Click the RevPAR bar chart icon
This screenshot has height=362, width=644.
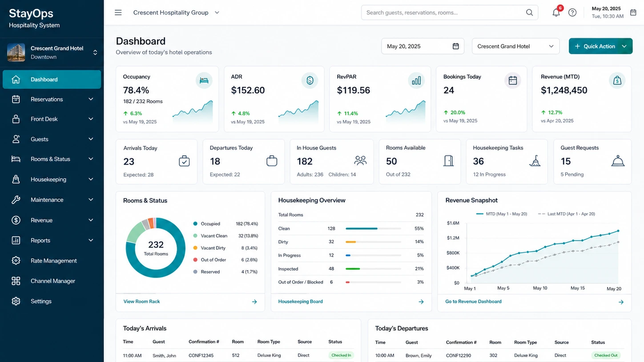pyautogui.click(x=416, y=80)
